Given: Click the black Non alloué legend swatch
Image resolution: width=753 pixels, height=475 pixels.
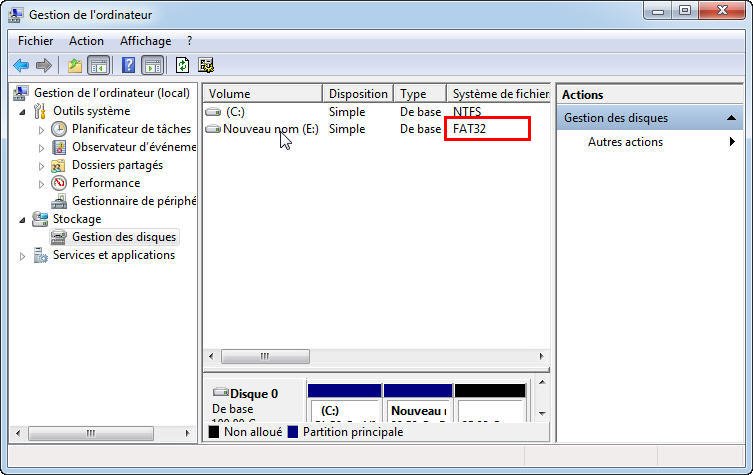Looking at the screenshot, I should click(x=214, y=432).
